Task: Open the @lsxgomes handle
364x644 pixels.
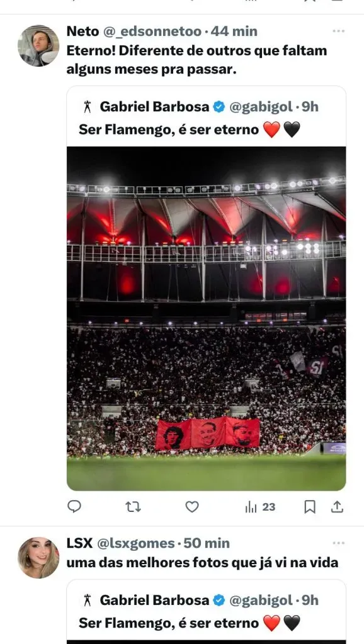Action: [x=136, y=543]
